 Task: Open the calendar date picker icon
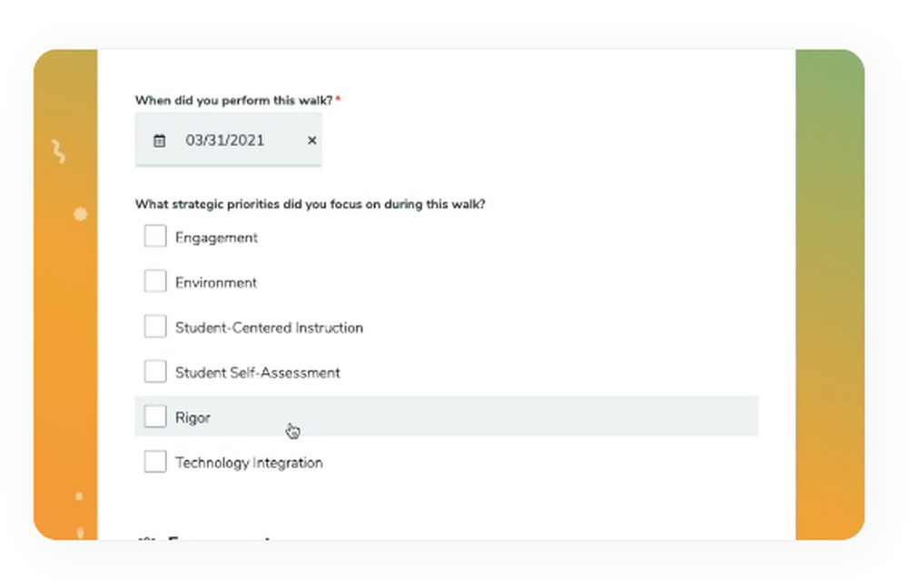[158, 140]
